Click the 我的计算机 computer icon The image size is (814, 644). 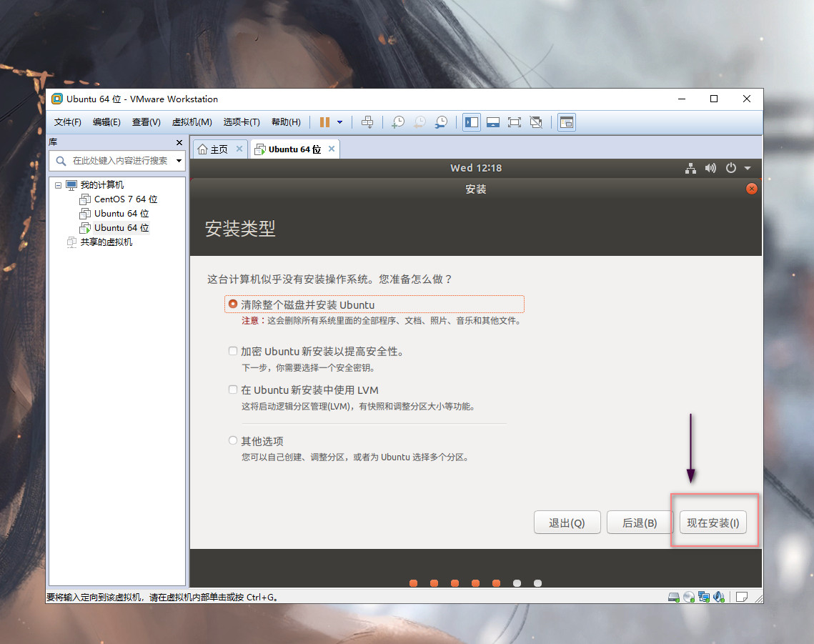[x=71, y=185]
